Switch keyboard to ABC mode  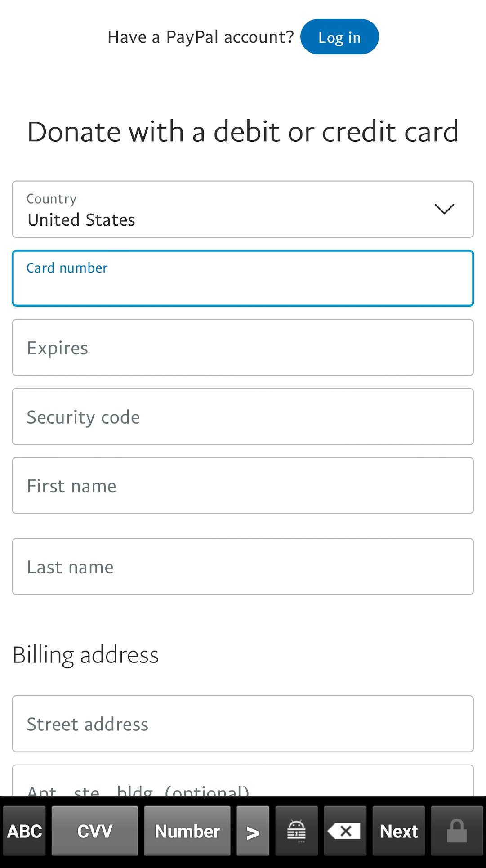[x=23, y=831]
